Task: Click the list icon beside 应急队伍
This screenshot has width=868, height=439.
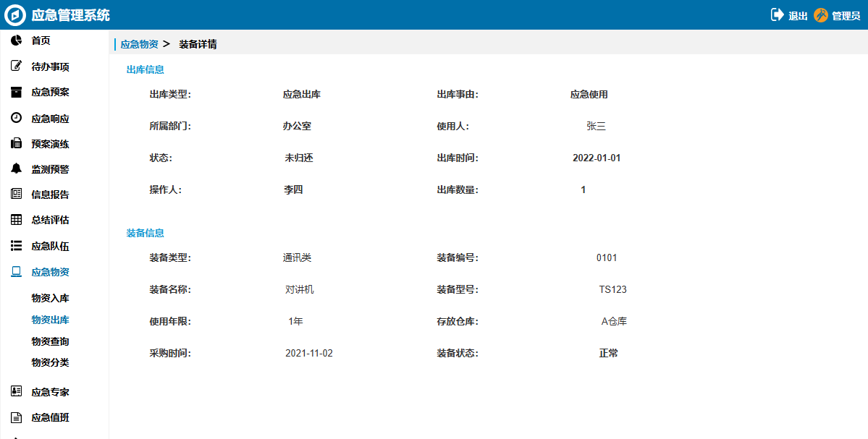Action: tap(16, 246)
